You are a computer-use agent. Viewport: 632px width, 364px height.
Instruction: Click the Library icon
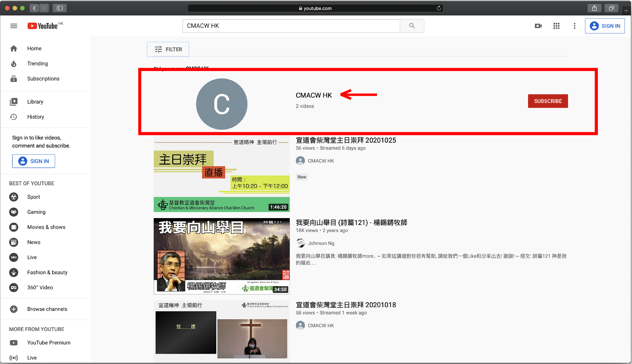14,102
